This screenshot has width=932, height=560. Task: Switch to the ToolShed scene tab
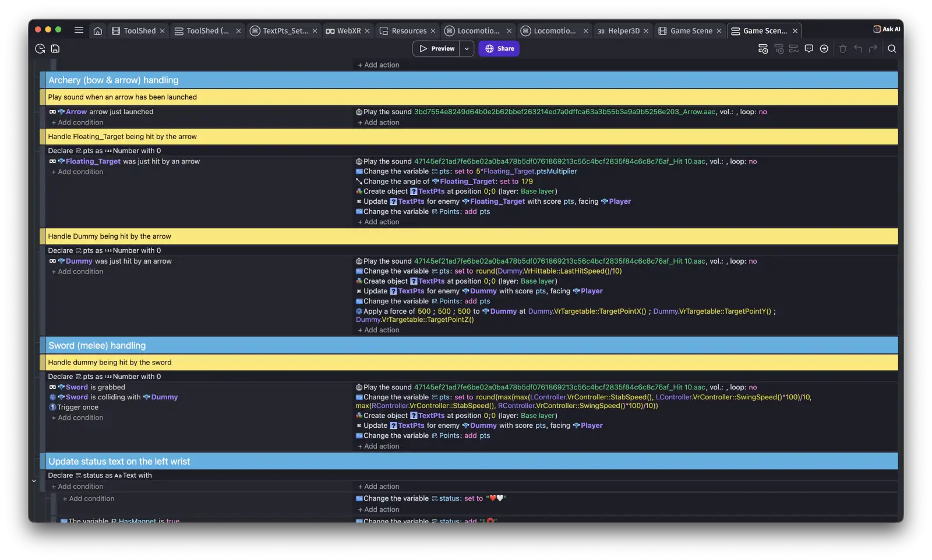[139, 31]
